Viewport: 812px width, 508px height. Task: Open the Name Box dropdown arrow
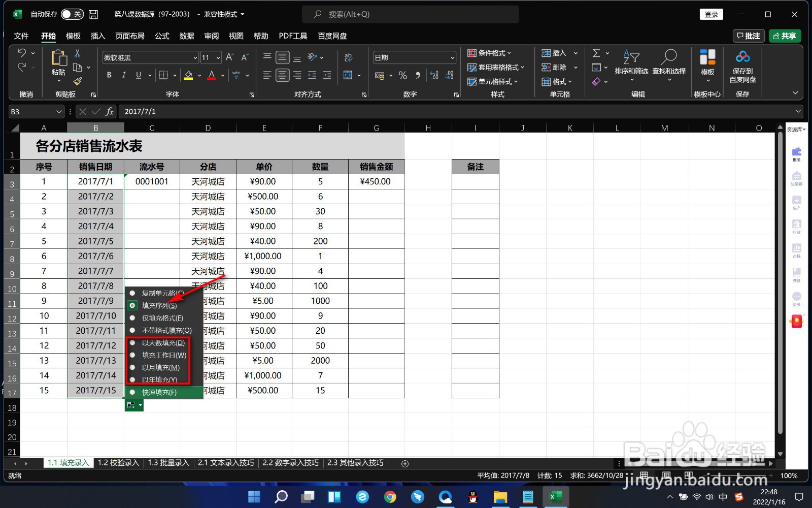click(x=59, y=111)
